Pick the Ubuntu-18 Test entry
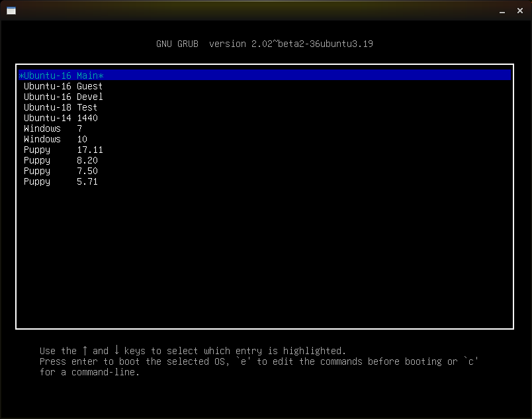 point(60,107)
